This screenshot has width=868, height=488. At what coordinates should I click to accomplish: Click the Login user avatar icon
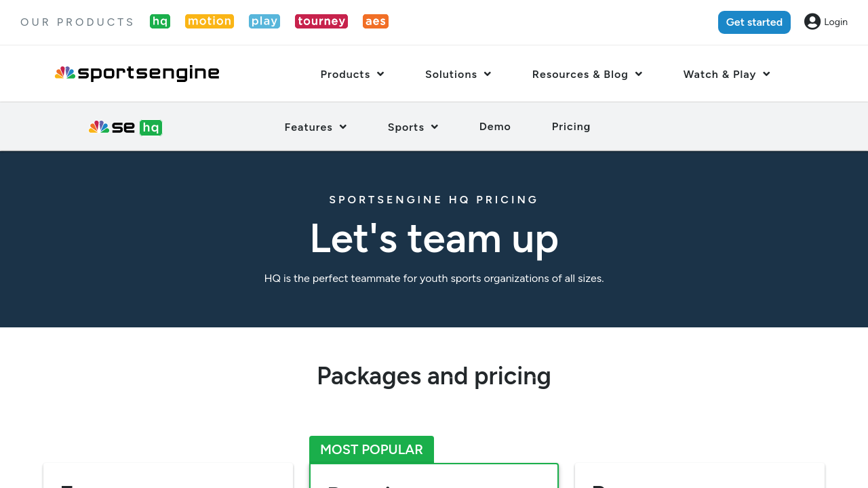click(812, 22)
